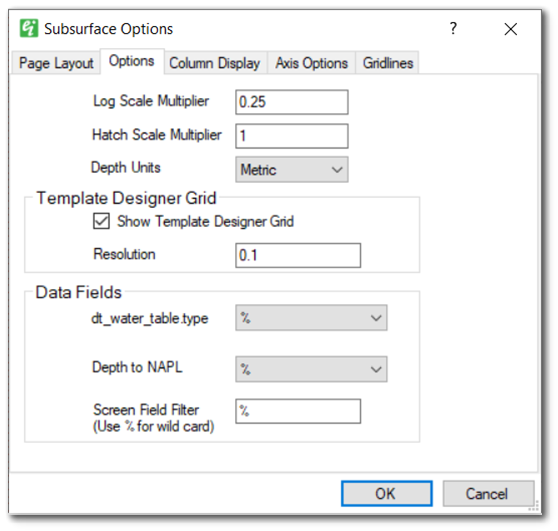Expand the Depth to NAPL dropdown

click(311, 369)
